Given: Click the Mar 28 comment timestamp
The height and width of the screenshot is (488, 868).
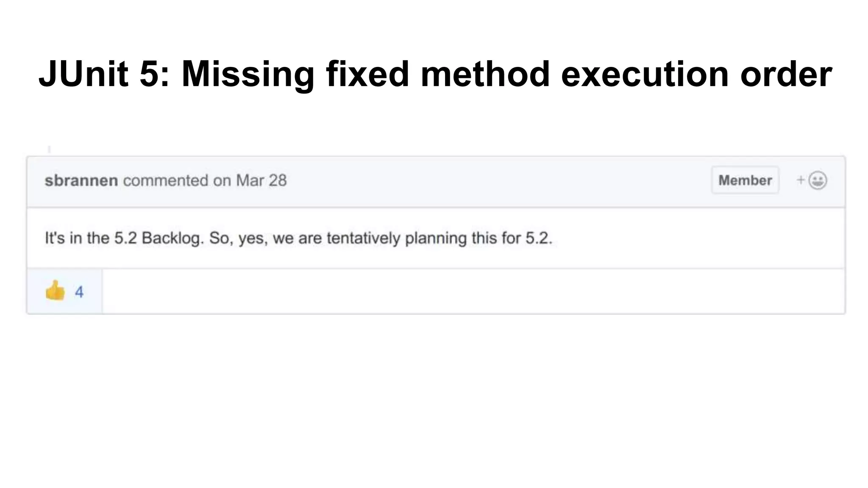Looking at the screenshot, I should [261, 180].
